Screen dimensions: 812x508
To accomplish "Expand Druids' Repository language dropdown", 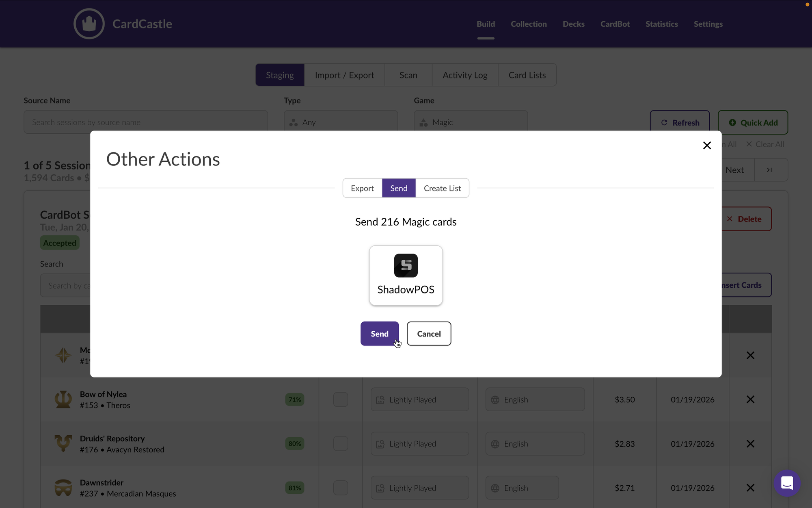I will 535,444.
